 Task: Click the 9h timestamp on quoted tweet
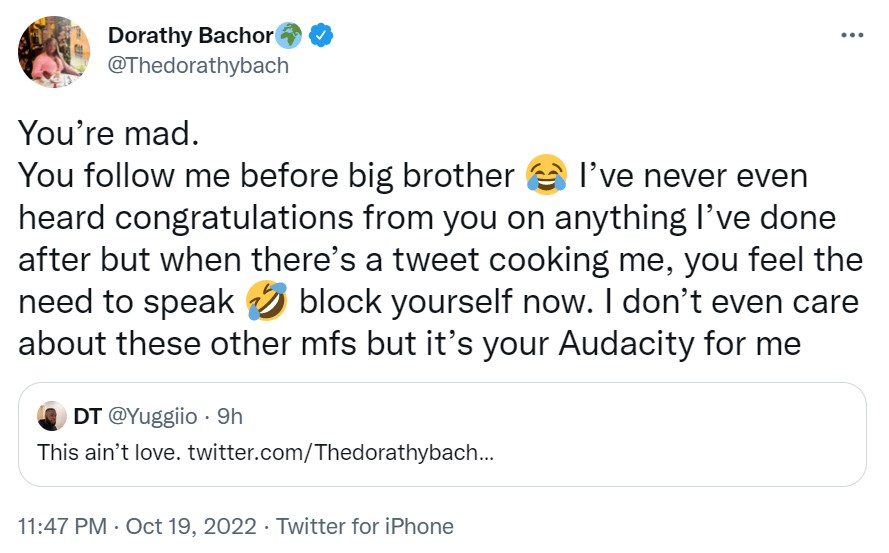coord(230,417)
